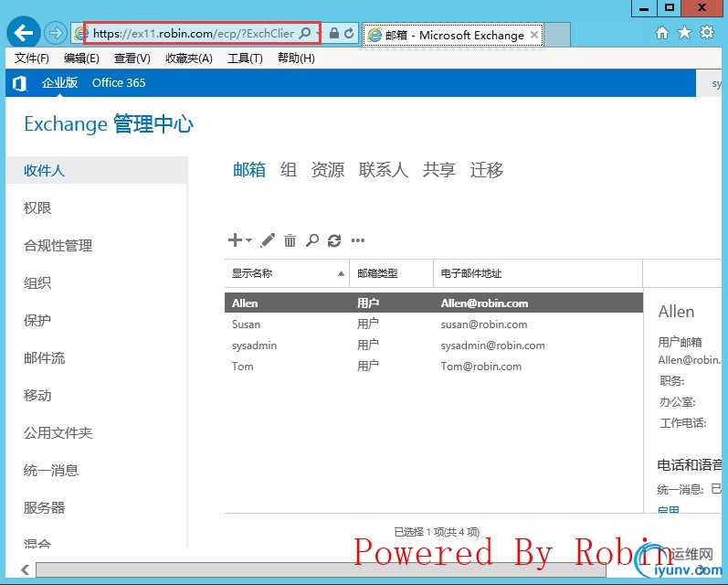Click sysadmin@robin.com email address cell
The image size is (728, 585).
point(493,346)
